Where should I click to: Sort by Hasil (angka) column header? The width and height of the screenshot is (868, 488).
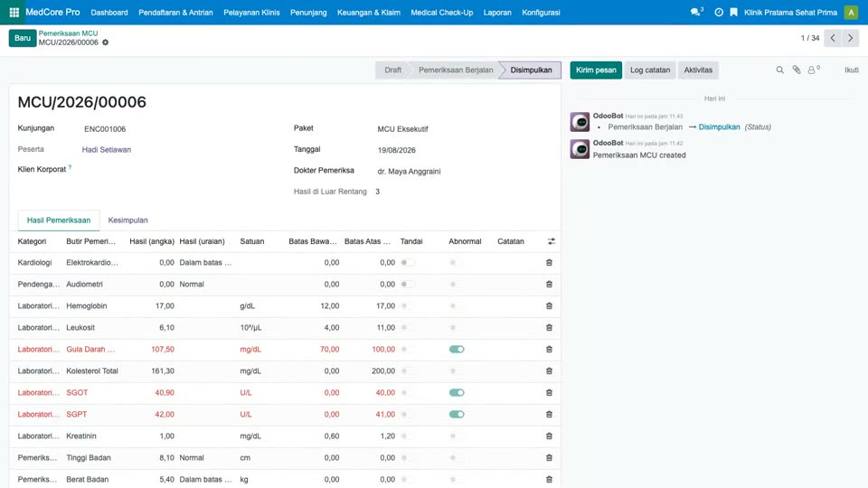coord(152,241)
